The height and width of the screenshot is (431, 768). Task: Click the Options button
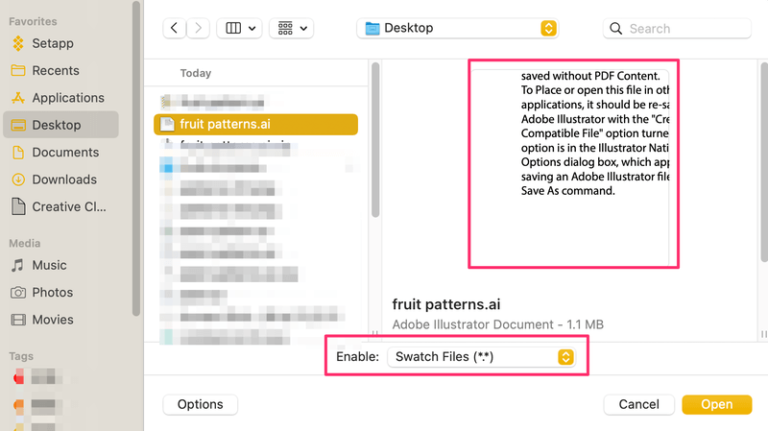tap(200, 404)
